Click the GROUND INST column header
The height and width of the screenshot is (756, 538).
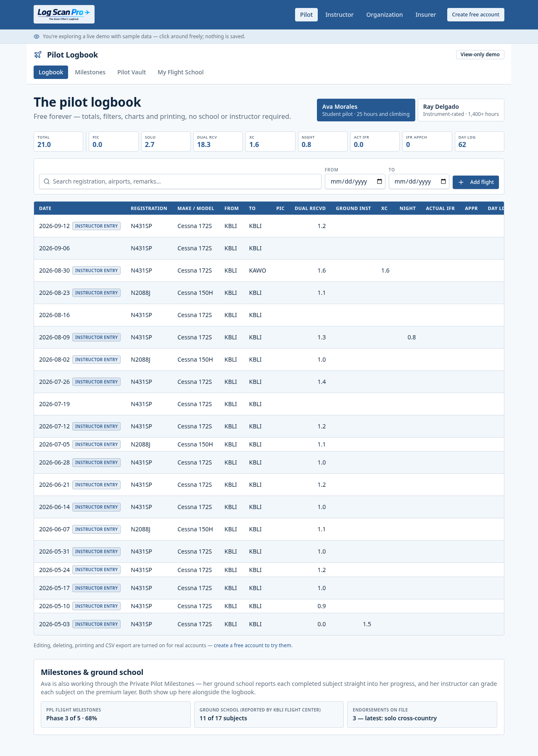coord(353,208)
